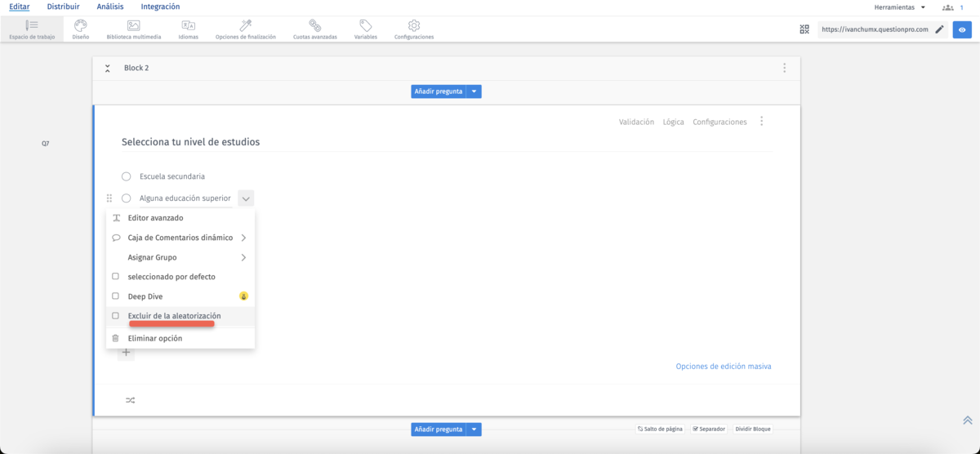This screenshot has height=454, width=980.
Task: Open question Q7 three-dot menu
Action: 761,122
